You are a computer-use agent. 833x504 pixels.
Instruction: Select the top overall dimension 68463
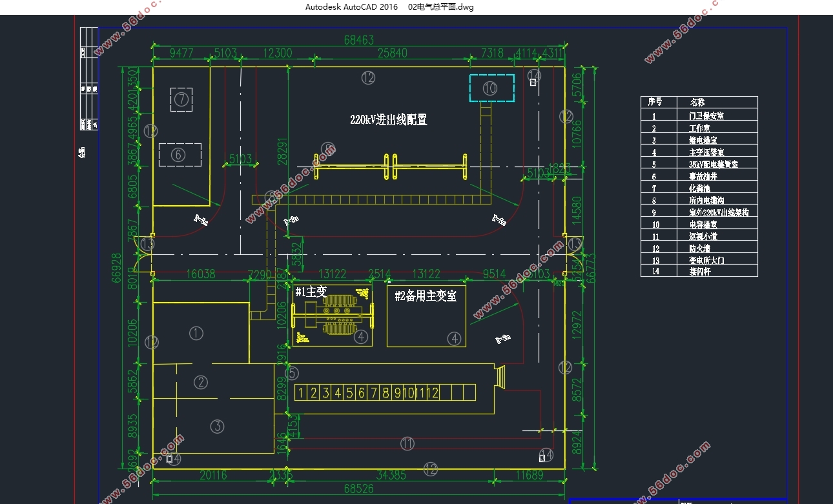(x=359, y=40)
